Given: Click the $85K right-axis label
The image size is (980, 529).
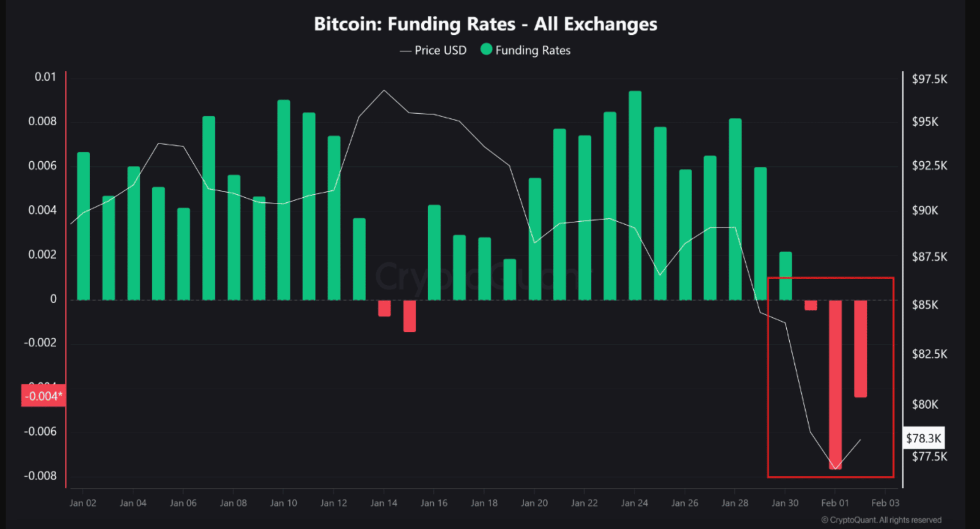Looking at the screenshot, I should coord(925,305).
